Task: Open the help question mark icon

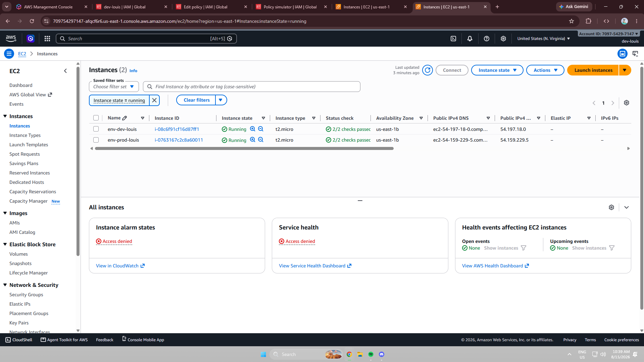Action: 487,39
